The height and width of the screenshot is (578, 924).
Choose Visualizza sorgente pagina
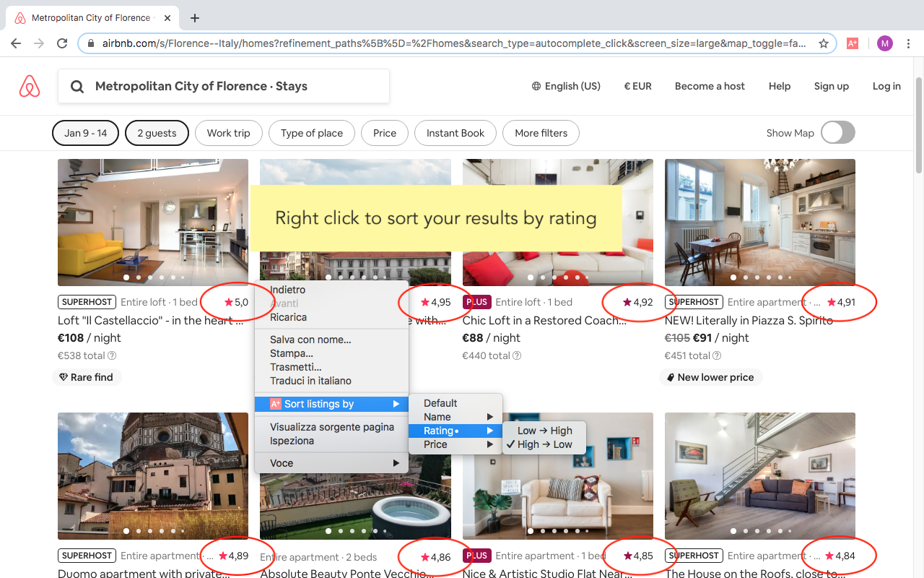(x=331, y=427)
